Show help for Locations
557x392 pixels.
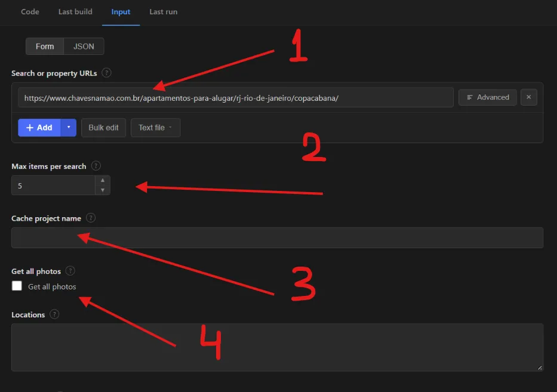tap(54, 314)
